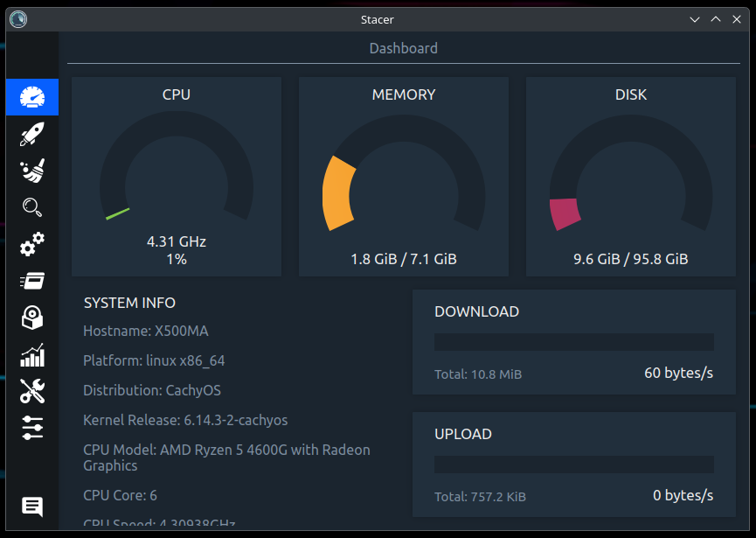Click the 1% CPU usage value

(177, 260)
